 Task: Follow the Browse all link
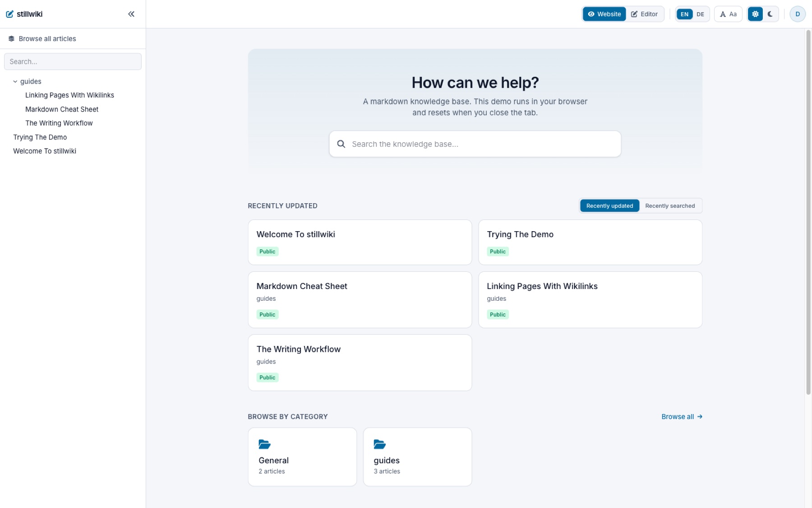click(x=682, y=417)
